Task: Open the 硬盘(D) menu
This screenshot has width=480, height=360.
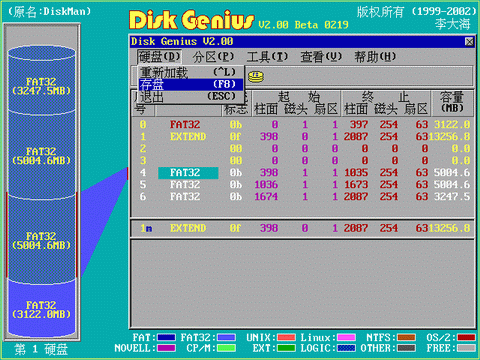Action: click(x=159, y=57)
